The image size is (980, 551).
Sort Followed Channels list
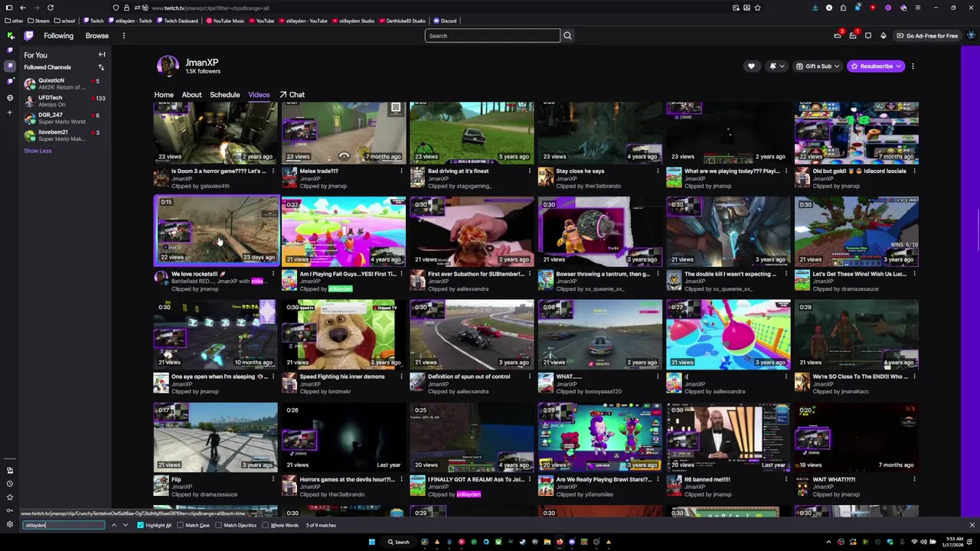(x=101, y=67)
